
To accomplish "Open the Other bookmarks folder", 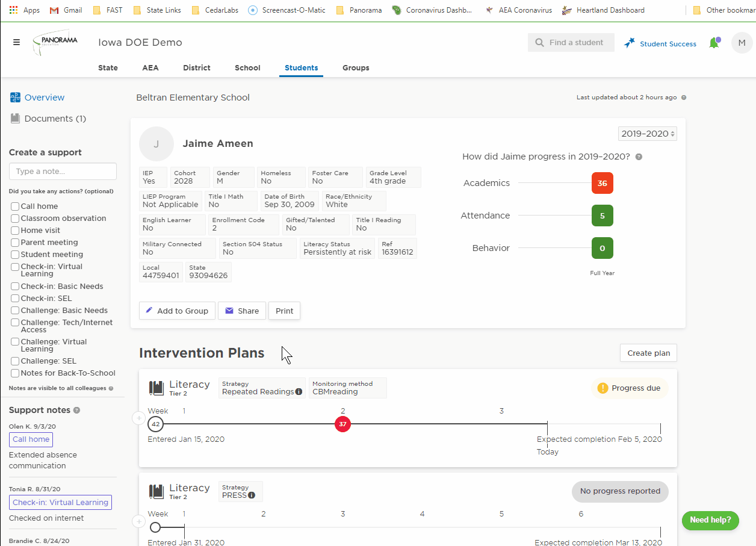I will click(x=724, y=10).
